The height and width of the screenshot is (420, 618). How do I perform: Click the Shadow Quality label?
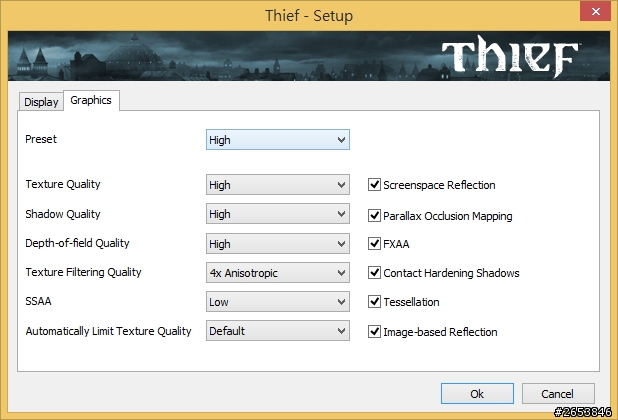click(63, 214)
